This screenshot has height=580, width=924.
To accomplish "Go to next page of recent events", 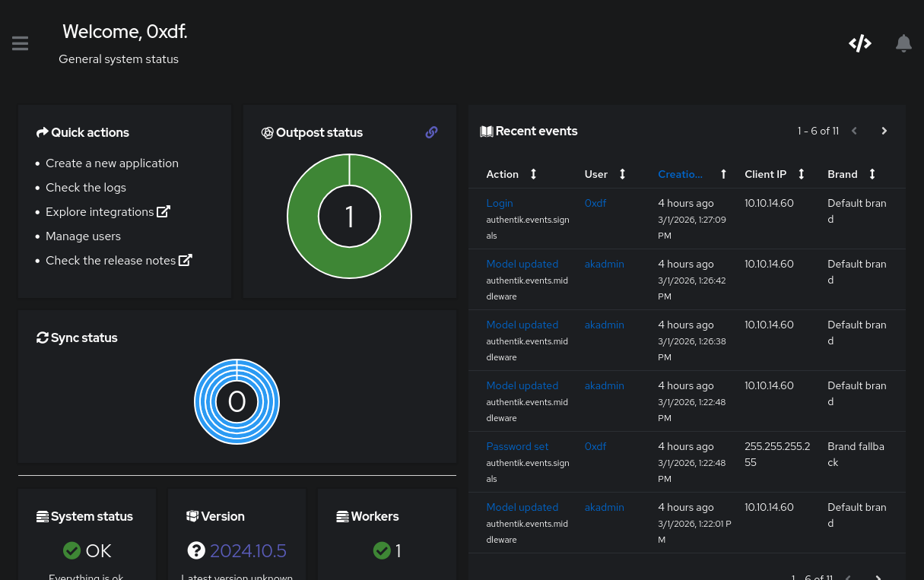I will (x=884, y=131).
